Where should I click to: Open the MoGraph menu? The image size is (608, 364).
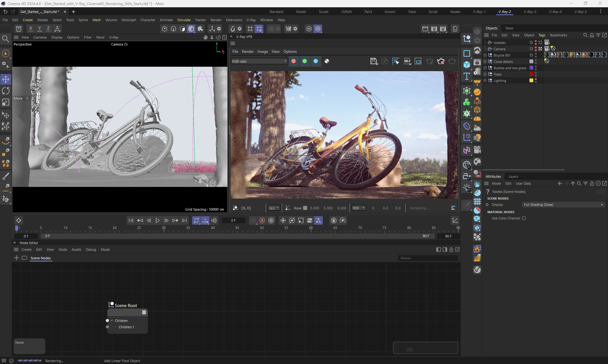(x=129, y=20)
